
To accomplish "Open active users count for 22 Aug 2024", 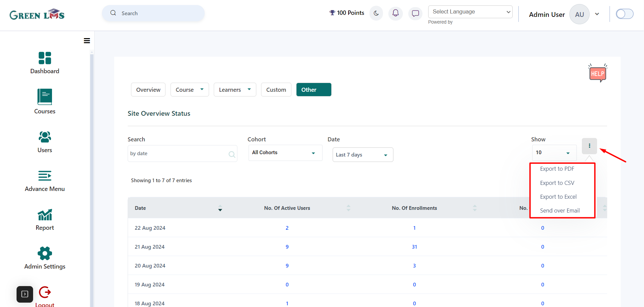I will tap(287, 228).
